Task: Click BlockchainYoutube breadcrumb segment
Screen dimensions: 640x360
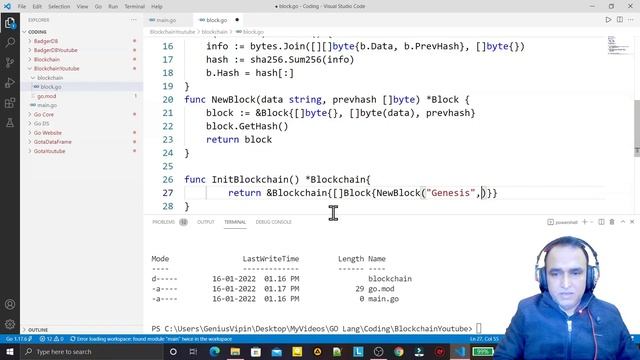Action: click(x=172, y=32)
